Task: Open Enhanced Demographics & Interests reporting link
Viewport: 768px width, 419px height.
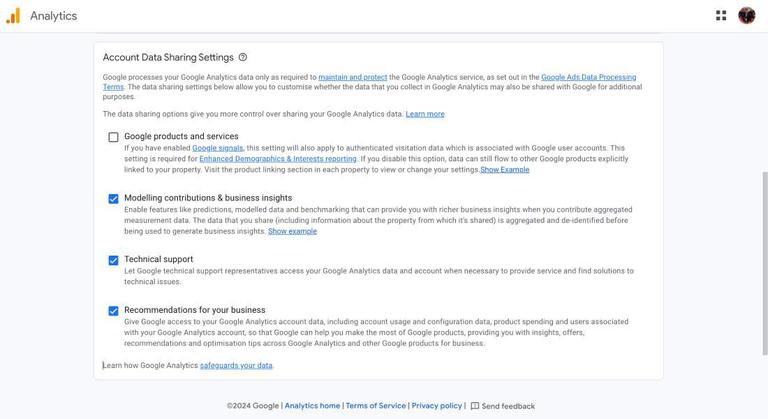Action: [x=278, y=159]
